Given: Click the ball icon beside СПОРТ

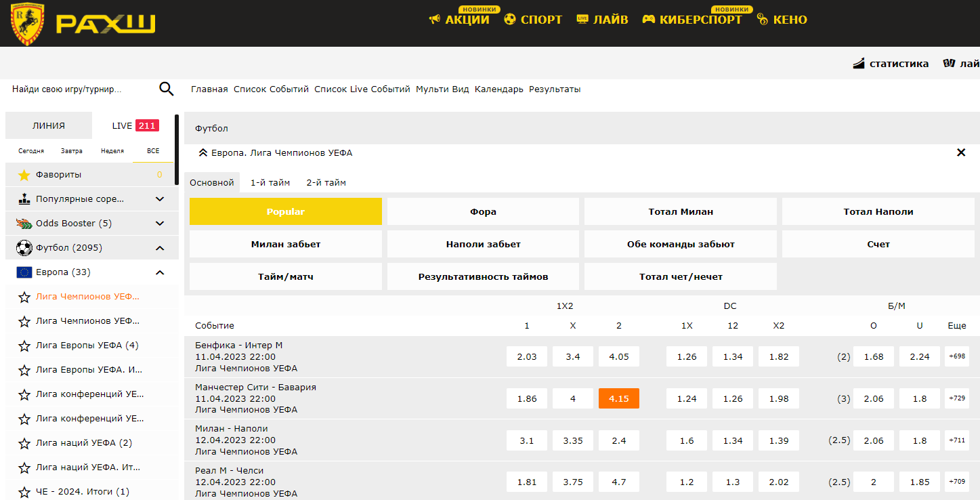Looking at the screenshot, I should [510, 20].
